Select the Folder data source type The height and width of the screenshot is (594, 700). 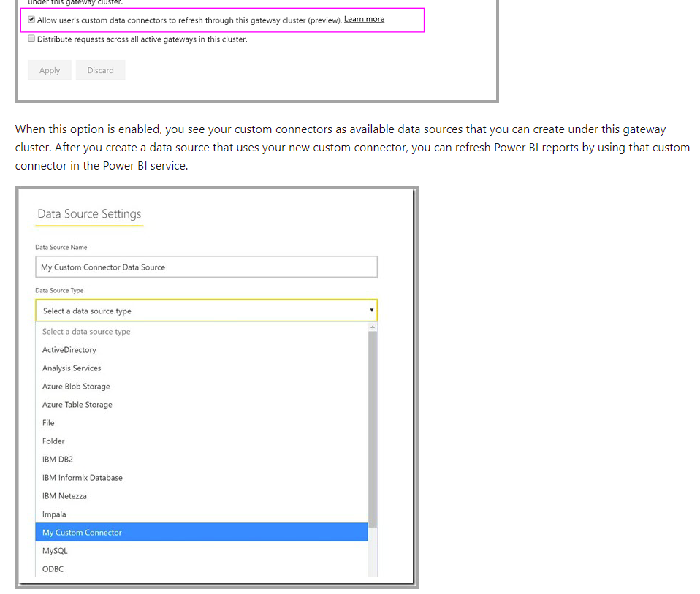(x=202, y=441)
